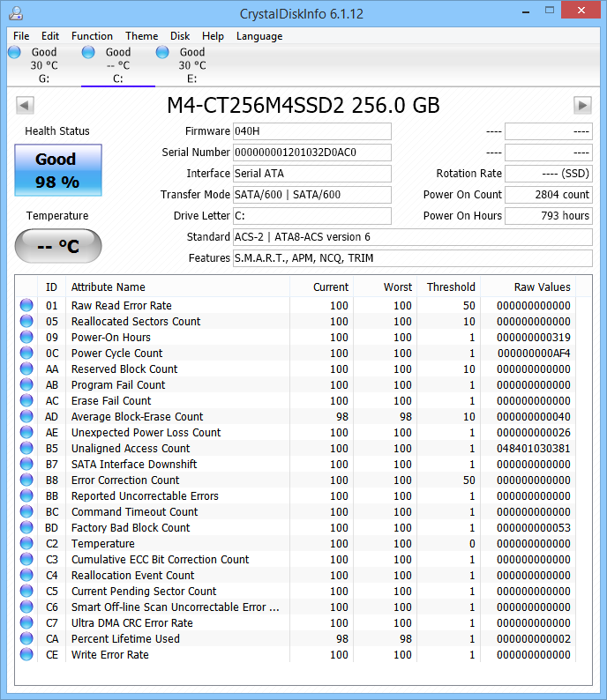Screen dimensions: 607x700
Task: Click status icon for Percent Lifetime Used
Action: [26, 638]
